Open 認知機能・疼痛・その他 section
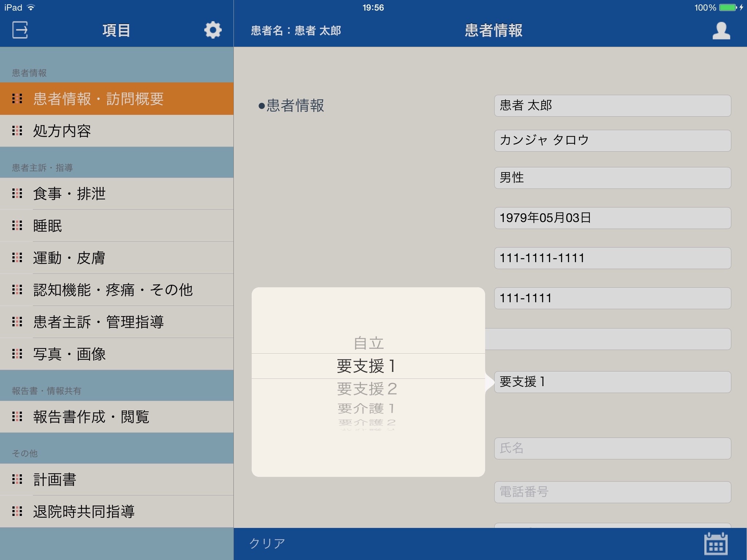This screenshot has height=560, width=747. (117, 290)
